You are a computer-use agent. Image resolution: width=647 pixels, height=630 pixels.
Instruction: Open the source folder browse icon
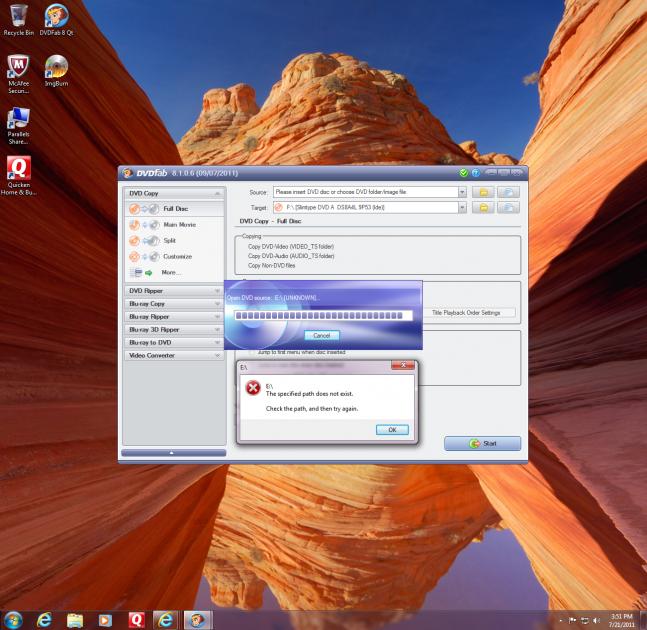(x=483, y=192)
